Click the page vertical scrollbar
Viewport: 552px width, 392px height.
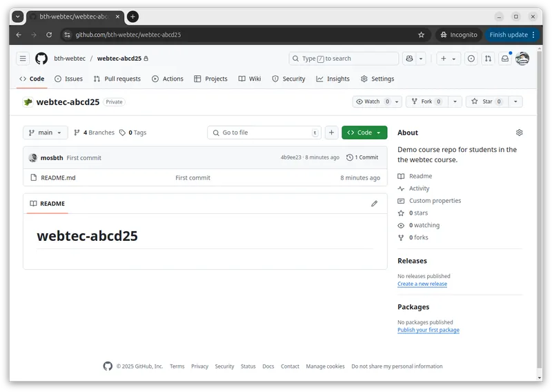click(x=540, y=211)
